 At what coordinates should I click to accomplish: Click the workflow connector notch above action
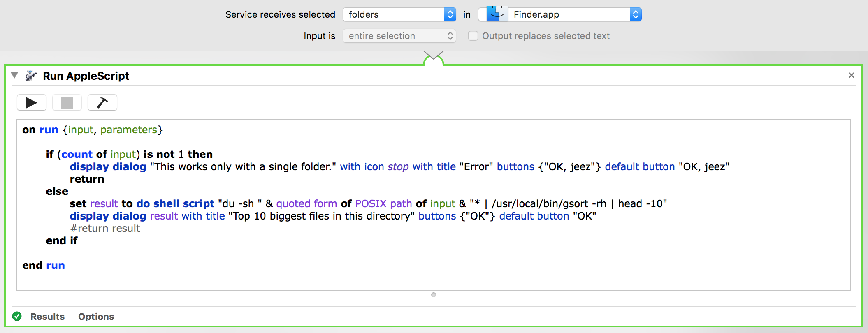[434, 58]
